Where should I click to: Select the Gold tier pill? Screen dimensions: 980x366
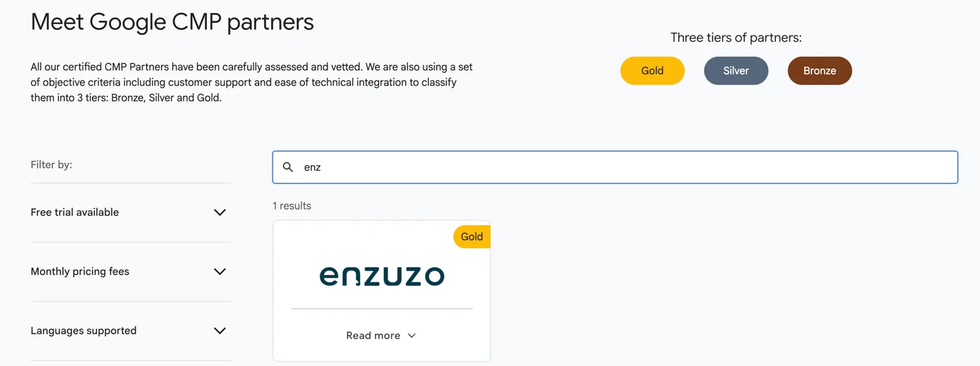coord(652,71)
